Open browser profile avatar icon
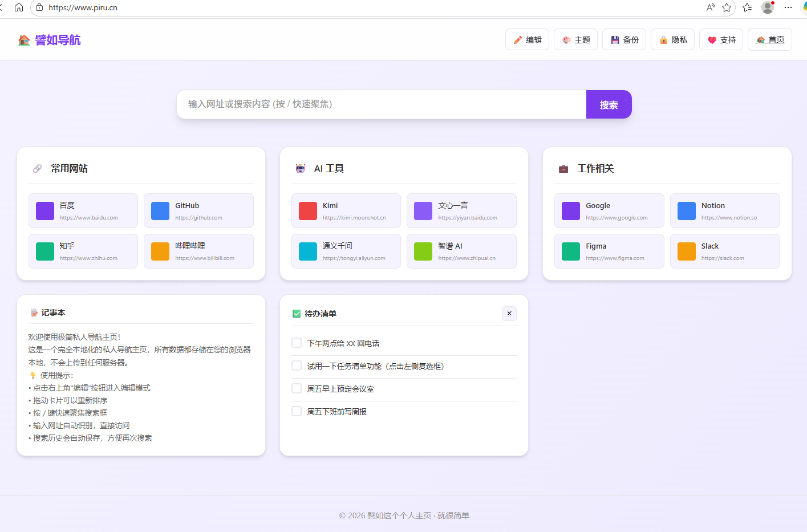This screenshot has height=532, width=807. [x=768, y=7]
